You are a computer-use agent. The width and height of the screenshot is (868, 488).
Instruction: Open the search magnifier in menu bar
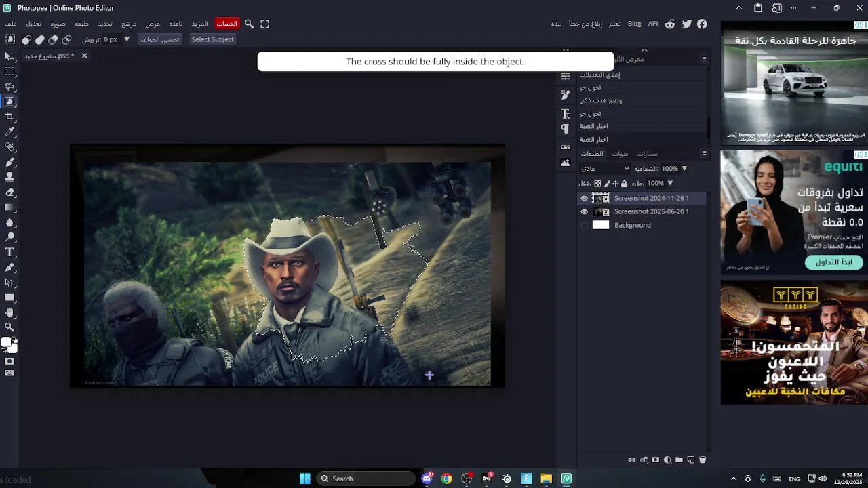click(249, 24)
